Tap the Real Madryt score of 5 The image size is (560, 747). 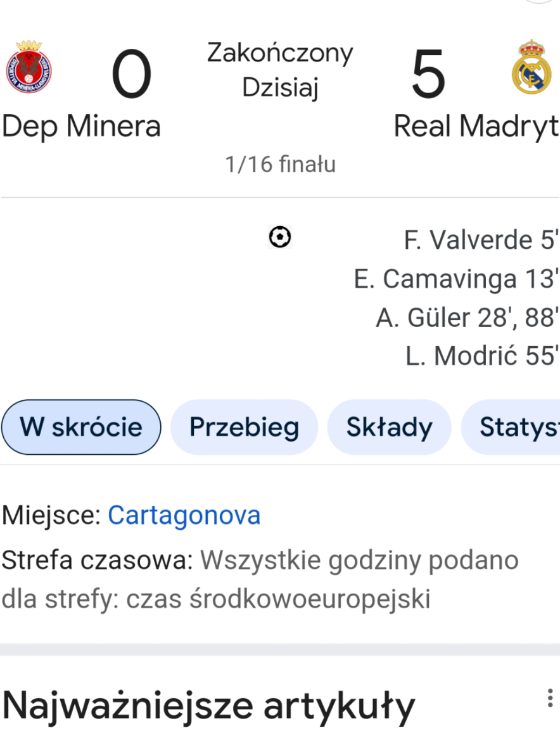tap(428, 75)
